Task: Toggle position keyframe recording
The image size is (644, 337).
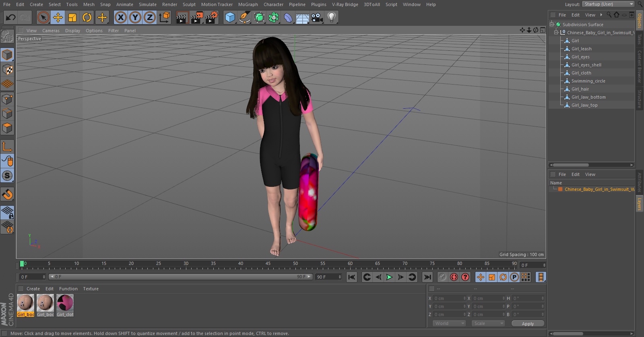Action: click(481, 277)
